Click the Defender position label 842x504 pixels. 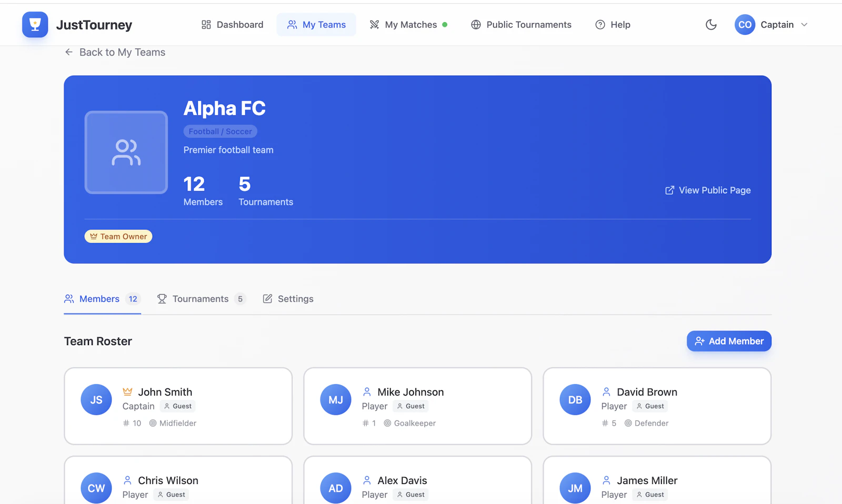(x=647, y=423)
